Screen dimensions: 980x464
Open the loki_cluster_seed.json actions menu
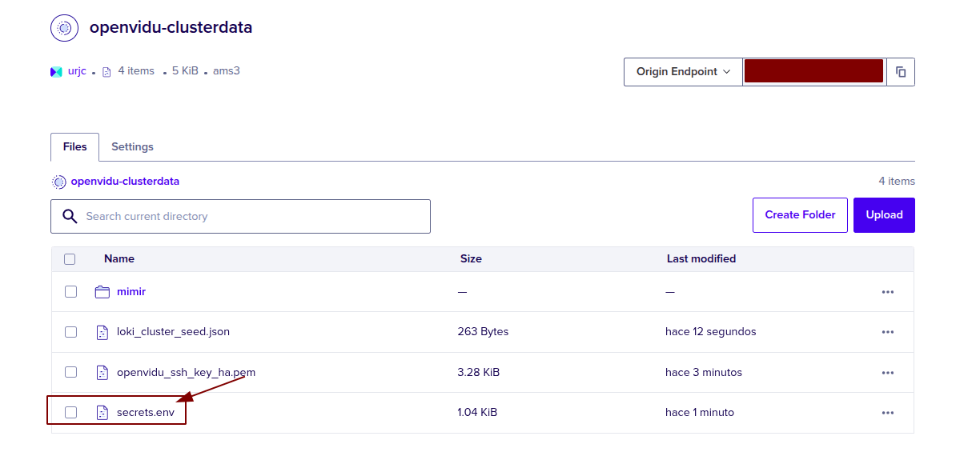[x=887, y=332]
